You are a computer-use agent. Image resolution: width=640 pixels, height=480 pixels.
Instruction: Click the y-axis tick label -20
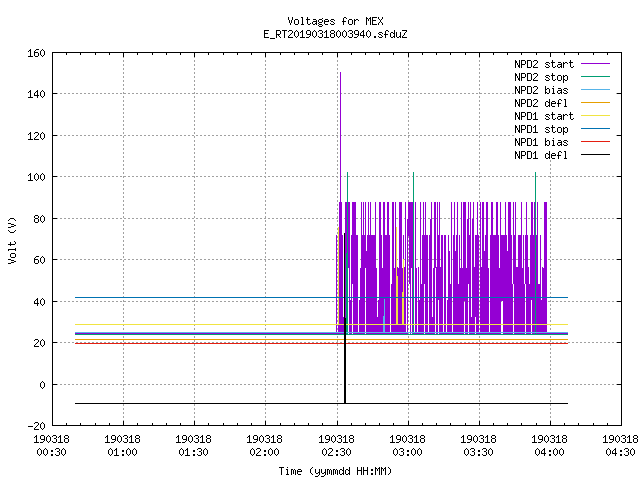tap(36, 426)
